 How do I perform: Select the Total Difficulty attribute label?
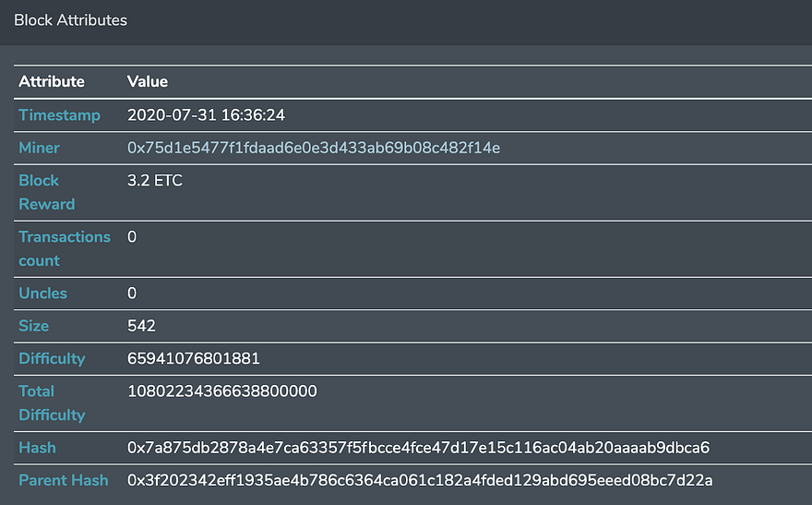pos(52,403)
